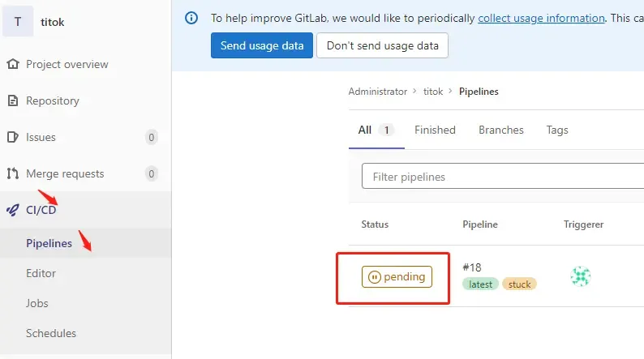The height and width of the screenshot is (359, 644).
Task: Focus the Filter pipelines search field
Action: 503,177
